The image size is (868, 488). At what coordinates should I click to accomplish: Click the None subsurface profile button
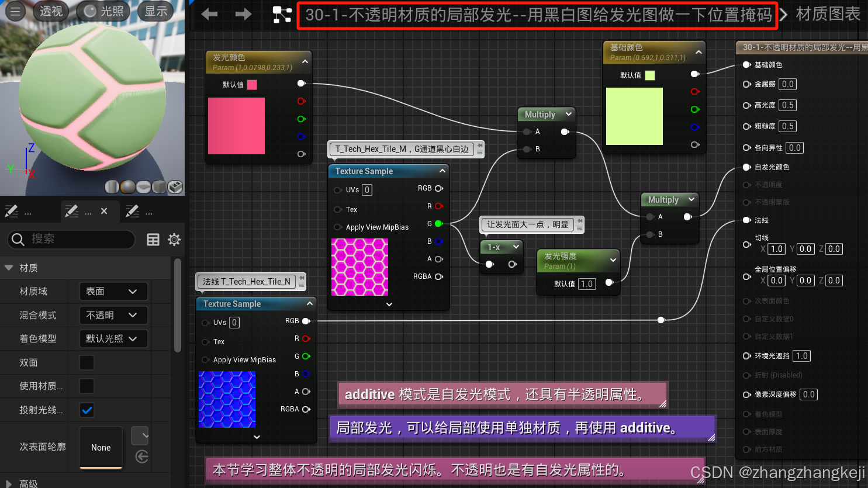[x=101, y=448]
